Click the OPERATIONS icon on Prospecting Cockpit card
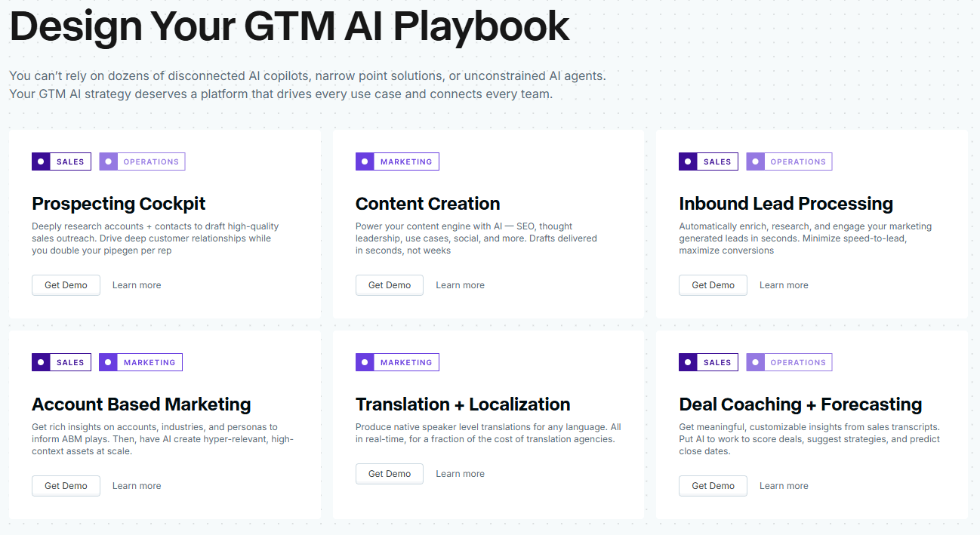This screenshot has height=535, width=980. pos(108,161)
